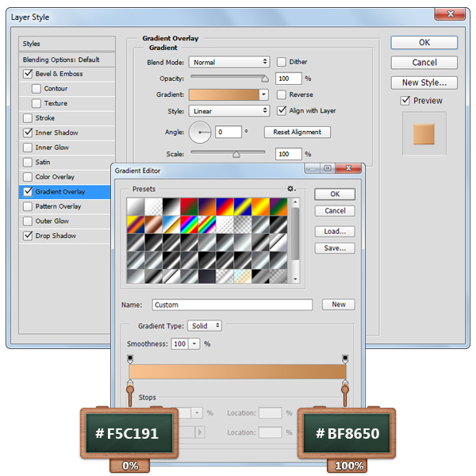The image size is (476, 476).
Task: Click the New Style... button
Action: [x=424, y=83]
